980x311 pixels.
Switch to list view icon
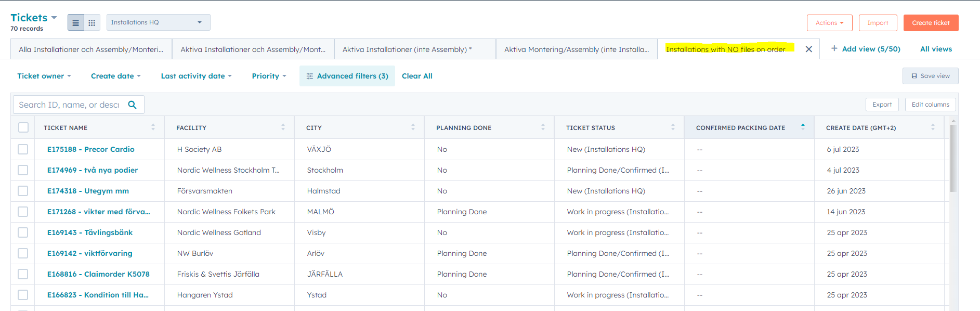(x=75, y=22)
